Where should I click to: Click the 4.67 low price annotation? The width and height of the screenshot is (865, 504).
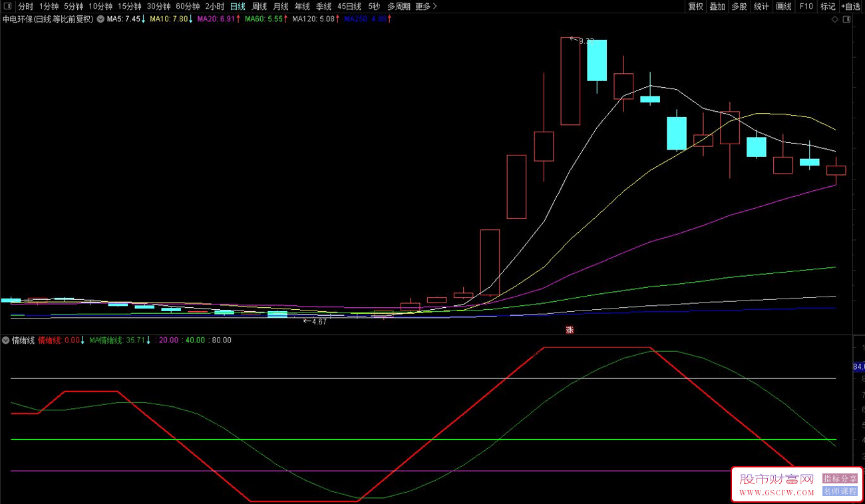(x=319, y=322)
